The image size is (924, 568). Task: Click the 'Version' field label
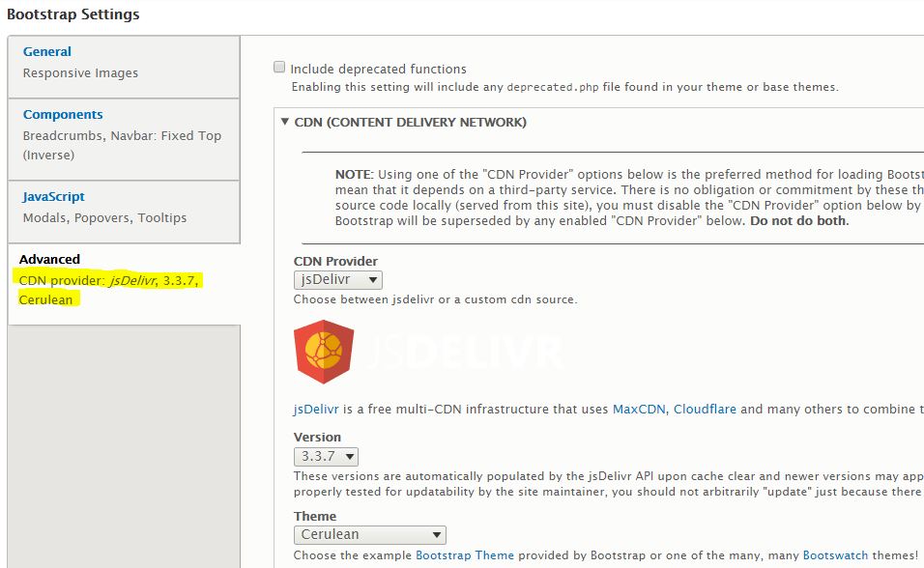click(x=317, y=438)
